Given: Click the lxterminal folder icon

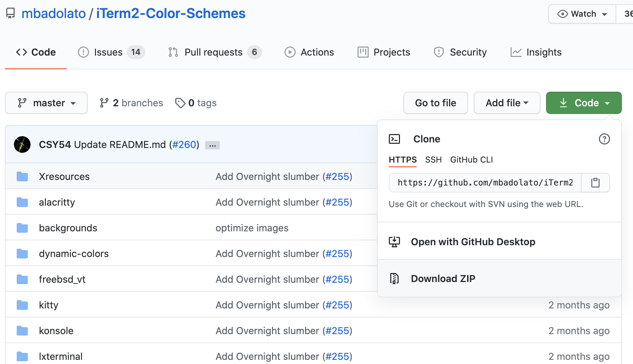Looking at the screenshot, I should tap(22, 356).
